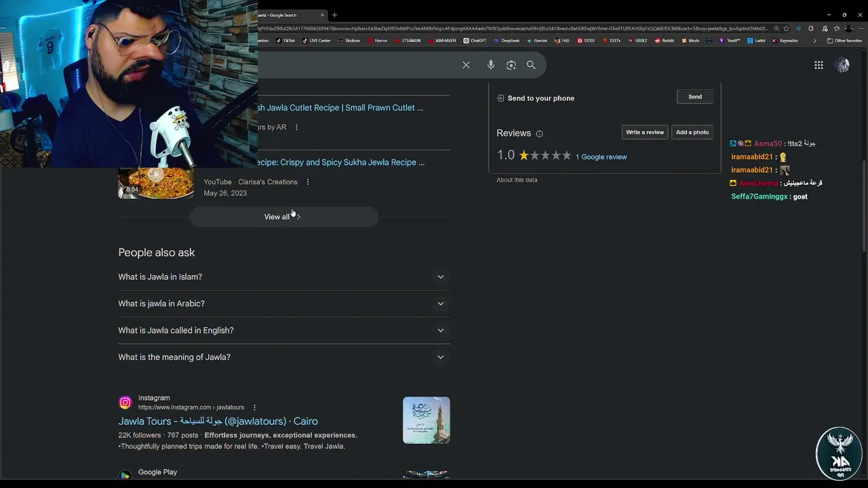Open a new browser tab
This screenshot has width=868, height=488.
tap(334, 15)
